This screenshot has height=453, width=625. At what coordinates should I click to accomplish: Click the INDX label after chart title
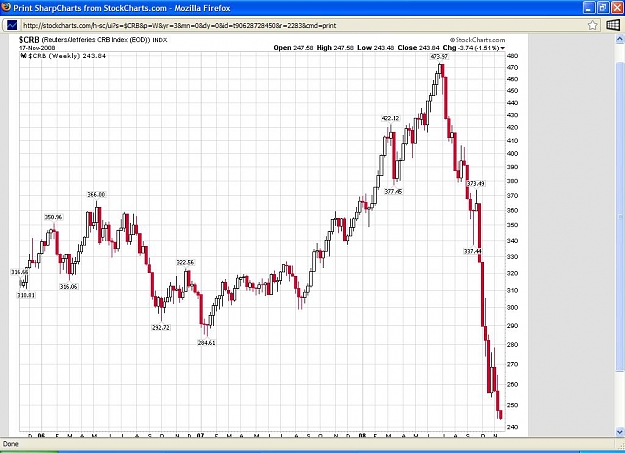coord(160,40)
